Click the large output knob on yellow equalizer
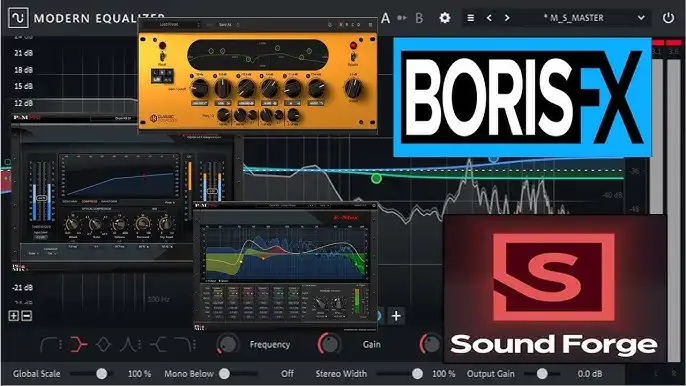 click(x=354, y=89)
